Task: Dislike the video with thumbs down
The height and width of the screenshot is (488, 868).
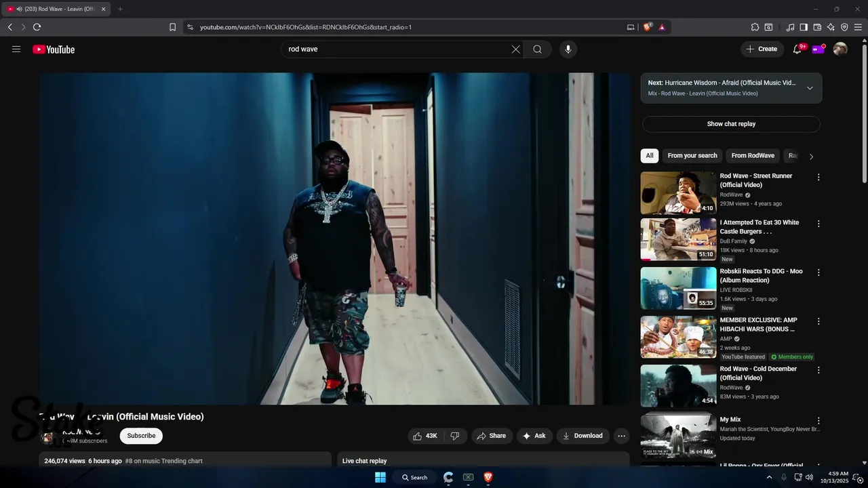Action: click(455, 436)
